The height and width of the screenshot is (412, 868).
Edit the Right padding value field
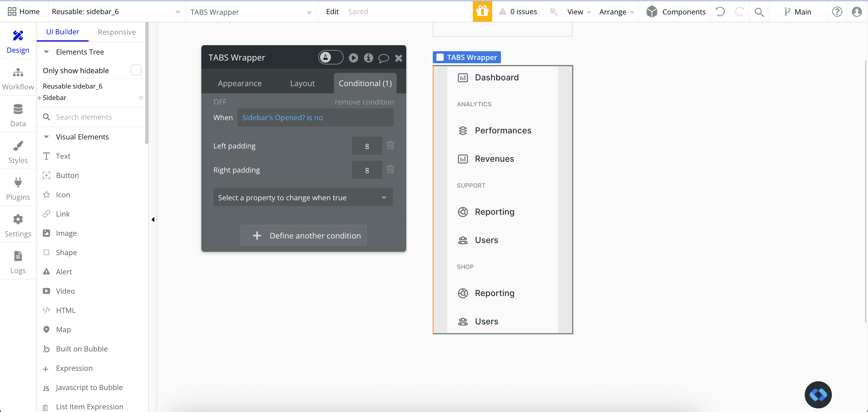366,170
